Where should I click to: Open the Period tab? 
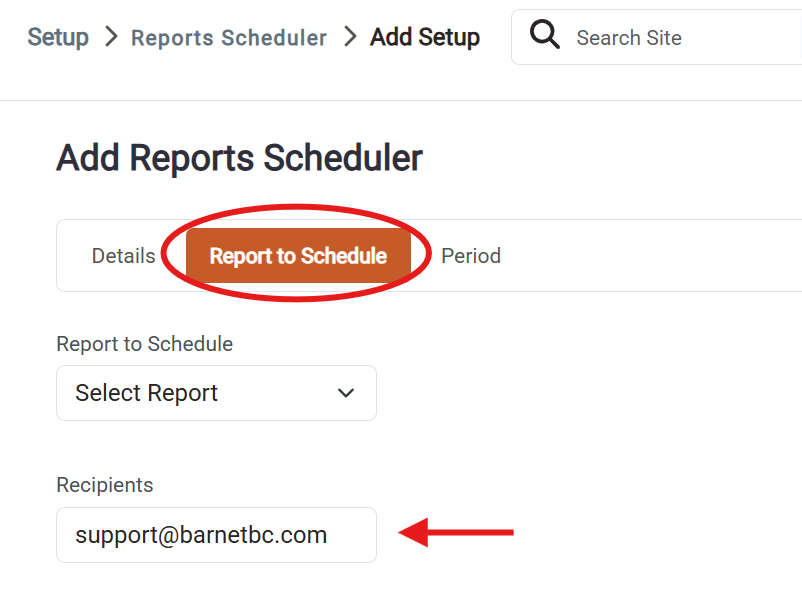[471, 256]
